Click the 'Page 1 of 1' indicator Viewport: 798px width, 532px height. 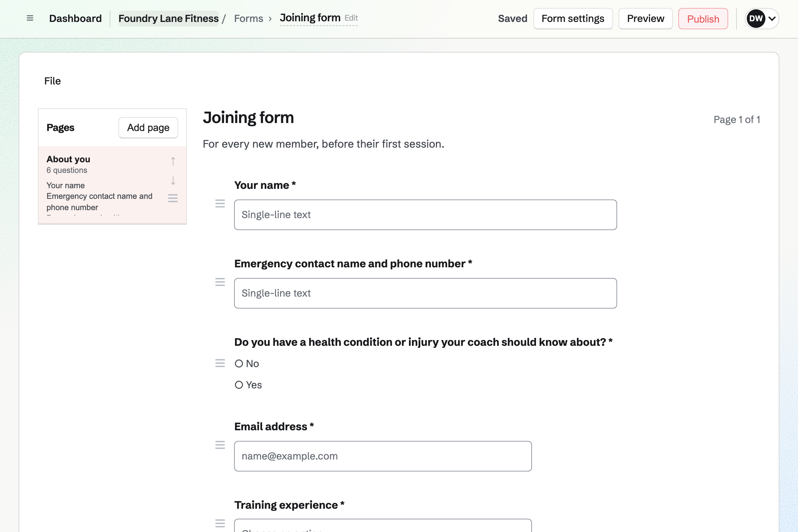[737, 119]
